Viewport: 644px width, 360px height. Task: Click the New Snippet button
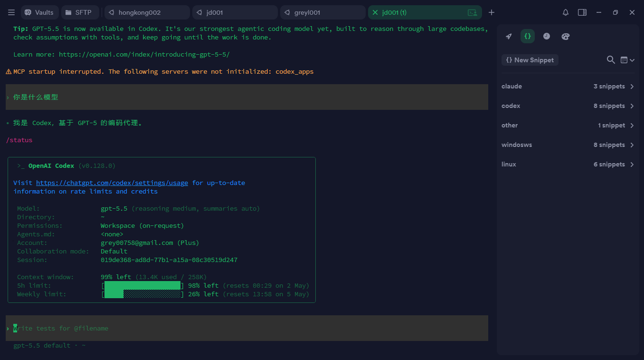[530, 60]
